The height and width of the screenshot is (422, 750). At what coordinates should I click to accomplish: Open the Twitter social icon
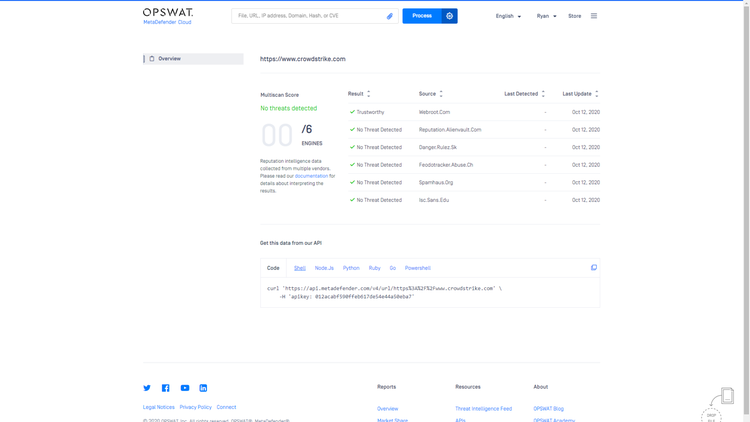tap(147, 388)
